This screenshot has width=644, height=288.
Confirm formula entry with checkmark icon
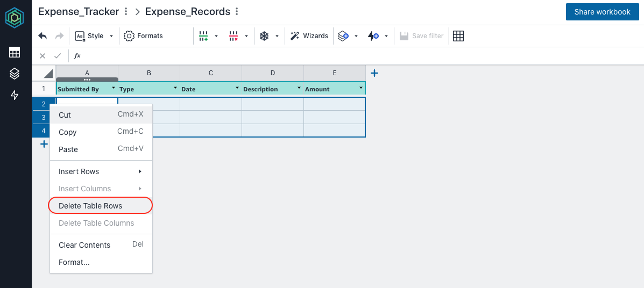58,56
